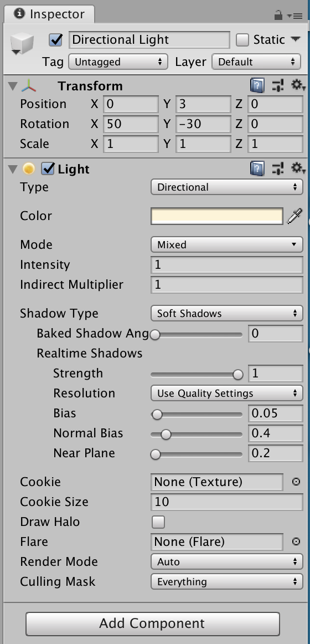
Task: Enable the Draw Halo checkbox
Action: tap(158, 522)
